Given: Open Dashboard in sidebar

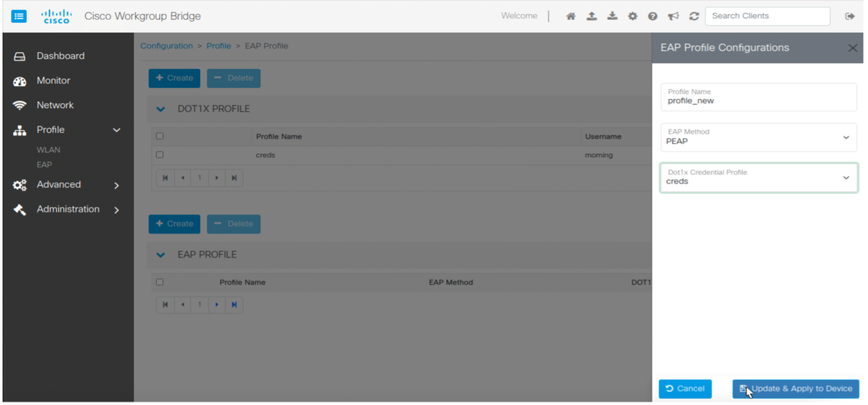Looking at the screenshot, I should [x=60, y=56].
